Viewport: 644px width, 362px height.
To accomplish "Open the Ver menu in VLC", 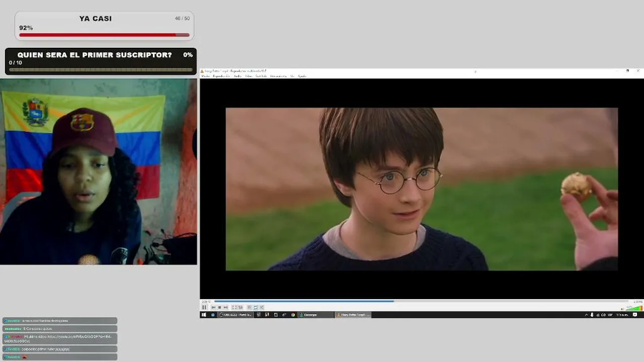I will pyautogui.click(x=292, y=76).
